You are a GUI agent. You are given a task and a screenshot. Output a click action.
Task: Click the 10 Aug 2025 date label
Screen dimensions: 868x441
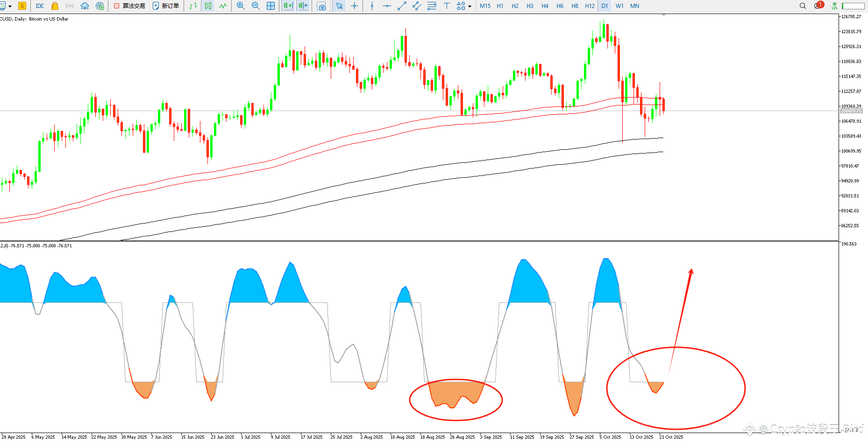tap(402, 437)
